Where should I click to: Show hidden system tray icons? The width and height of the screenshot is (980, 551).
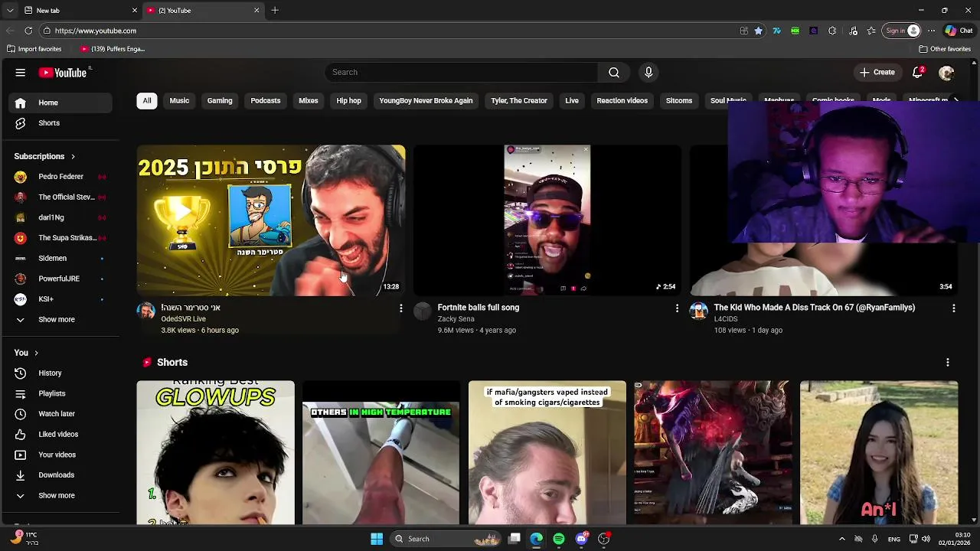pos(841,539)
